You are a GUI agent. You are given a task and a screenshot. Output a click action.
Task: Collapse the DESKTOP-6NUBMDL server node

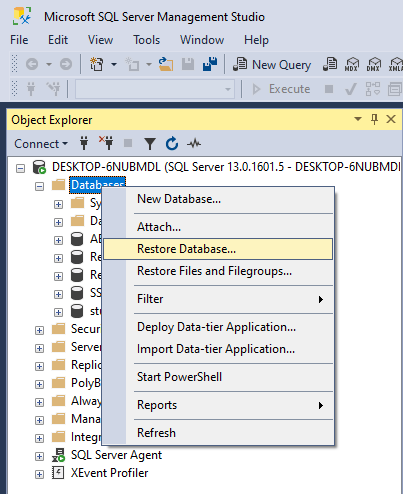click(x=20, y=168)
